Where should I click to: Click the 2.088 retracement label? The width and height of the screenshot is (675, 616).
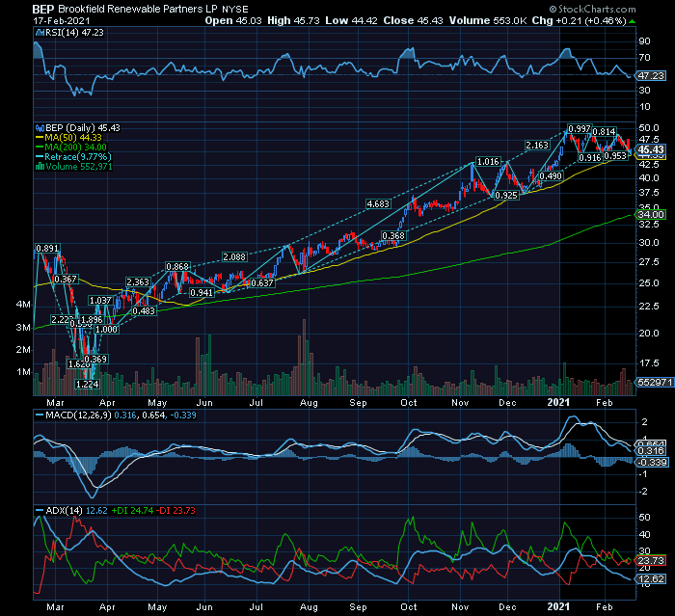coord(234,257)
